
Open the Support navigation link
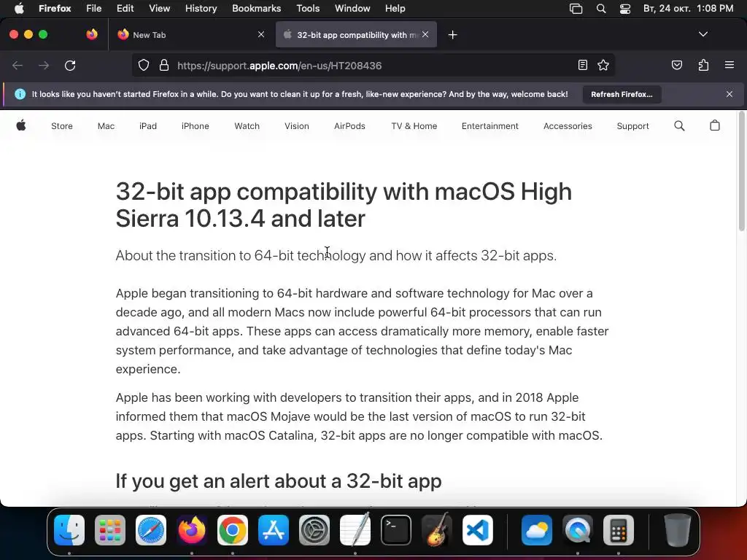632,126
